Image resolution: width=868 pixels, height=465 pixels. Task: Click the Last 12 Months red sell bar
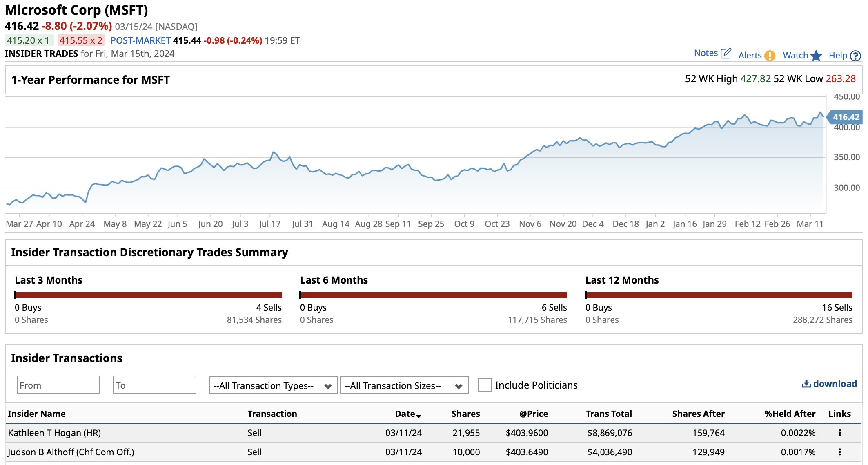click(719, 295)
